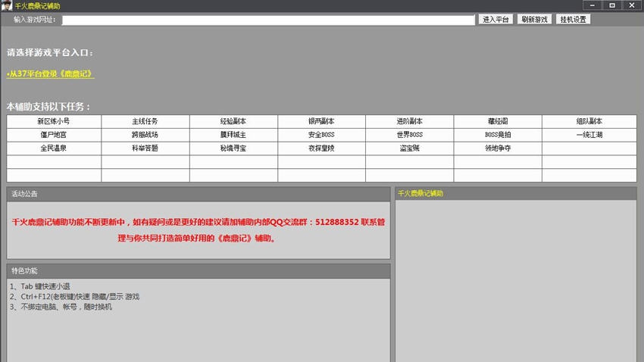This screenshot has width=644, height=362.
Task: Click the 进入平台 button
Action: [x=496, y=19]
